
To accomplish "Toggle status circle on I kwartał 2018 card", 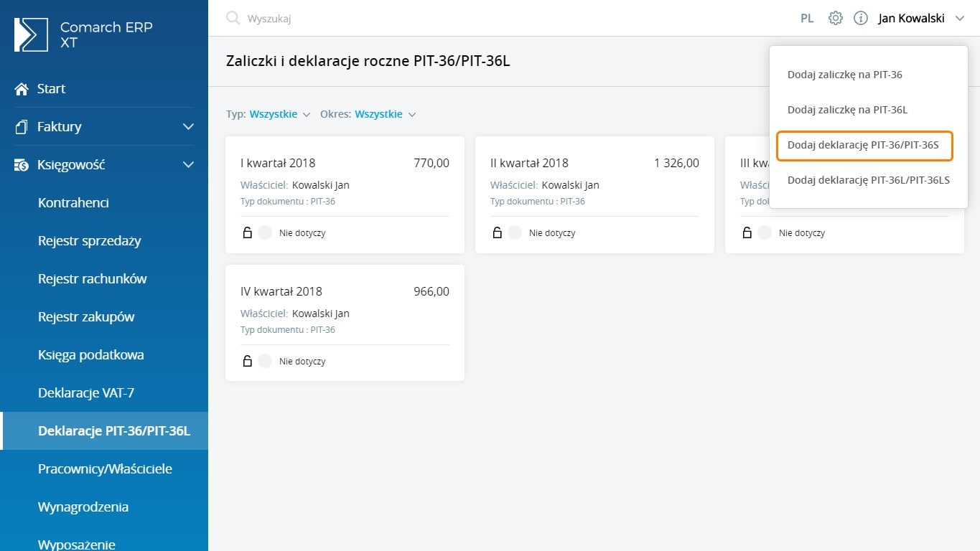I will (x=265, y=232).
